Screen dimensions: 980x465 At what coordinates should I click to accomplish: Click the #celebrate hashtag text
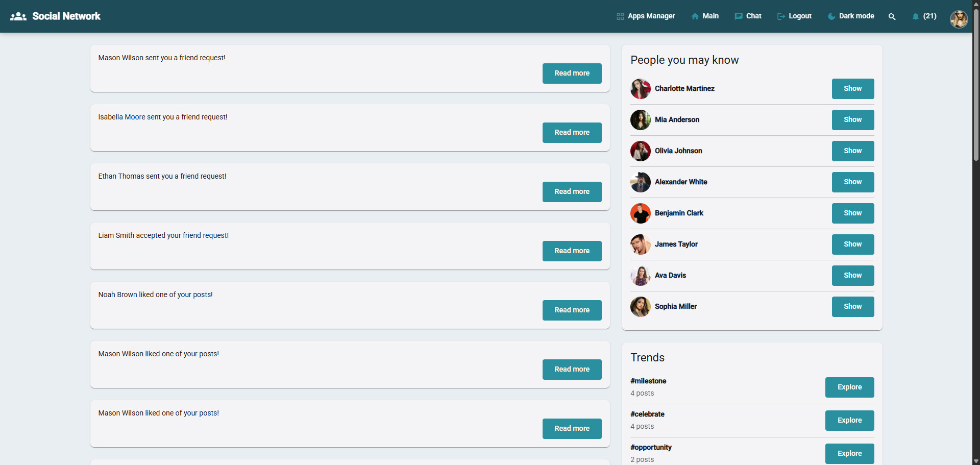point(647,414)
